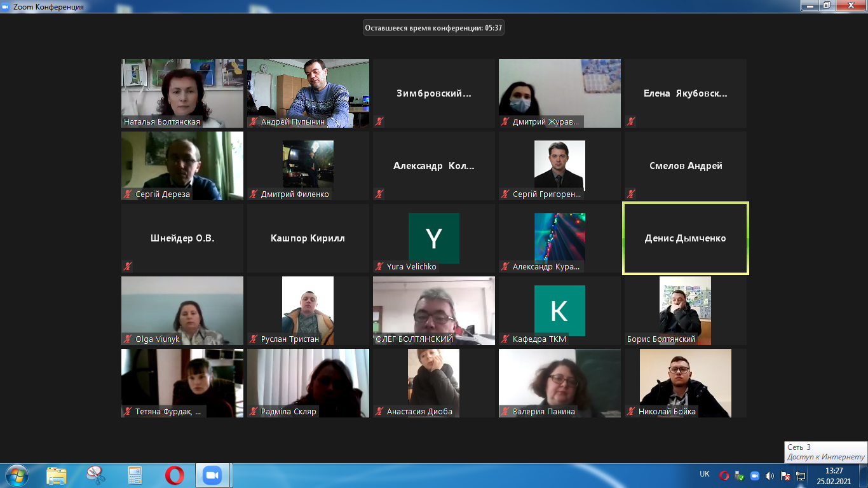Click the muted mic icon beside Руслан Тристан
The width and height of the screenshot is (868, 488).
254,339
